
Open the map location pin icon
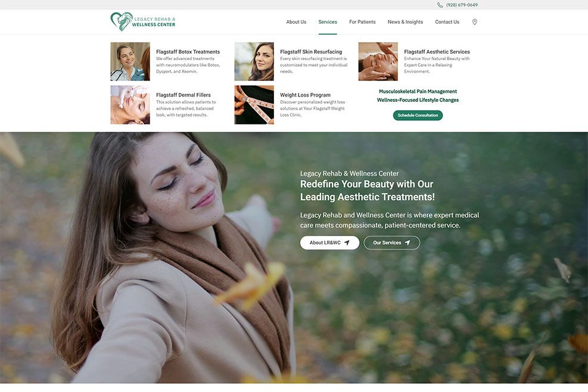pyautogui.click(x=474, y=22)
